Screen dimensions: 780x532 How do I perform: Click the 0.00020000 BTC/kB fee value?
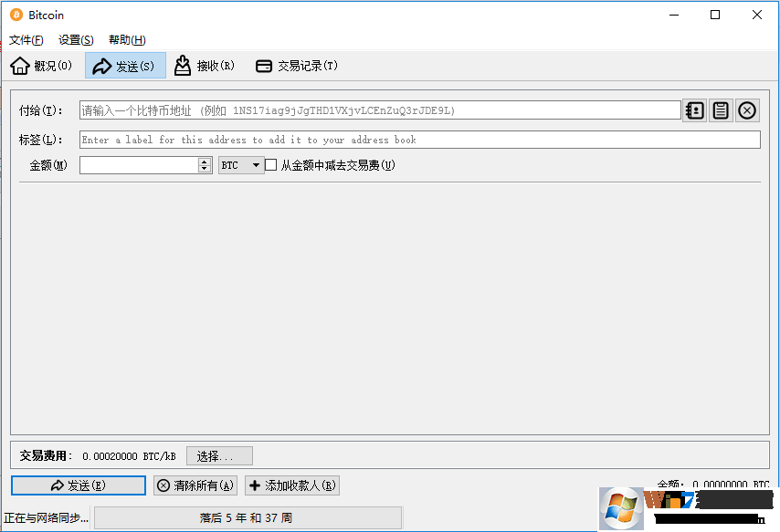point(129,456)
